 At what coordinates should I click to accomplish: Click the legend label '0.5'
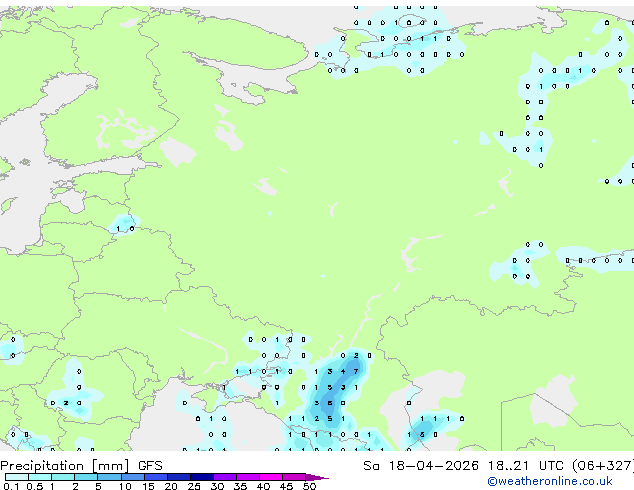(x=34, y=486)
